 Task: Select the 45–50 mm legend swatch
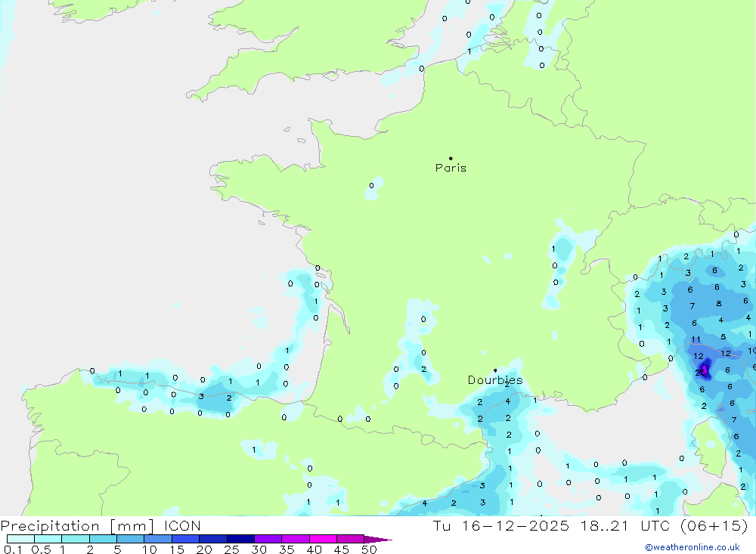point(351,539)
